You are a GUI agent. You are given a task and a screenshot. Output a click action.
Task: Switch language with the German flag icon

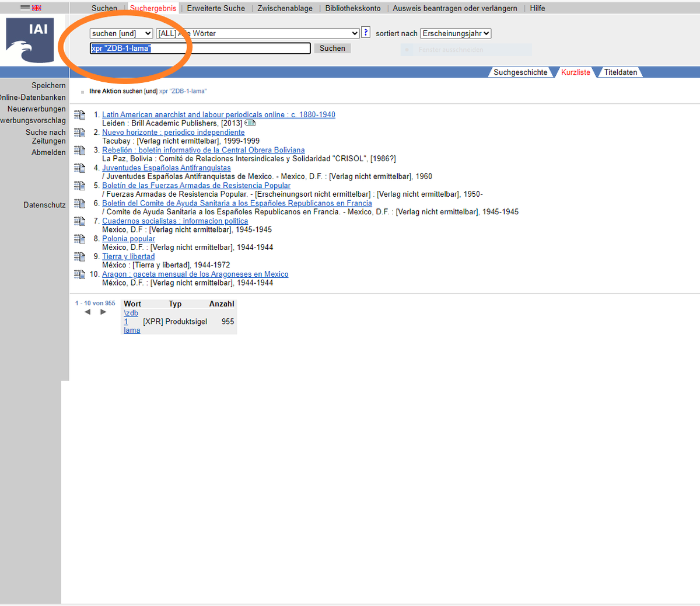tap(25, 8)
